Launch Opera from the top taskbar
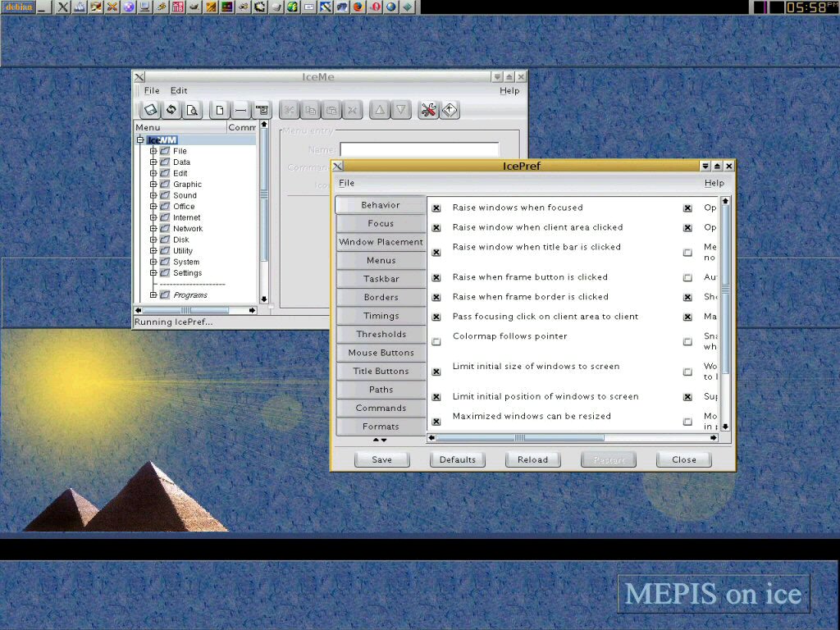This screenshot has height=630, width=840. (x=376, y=7)
